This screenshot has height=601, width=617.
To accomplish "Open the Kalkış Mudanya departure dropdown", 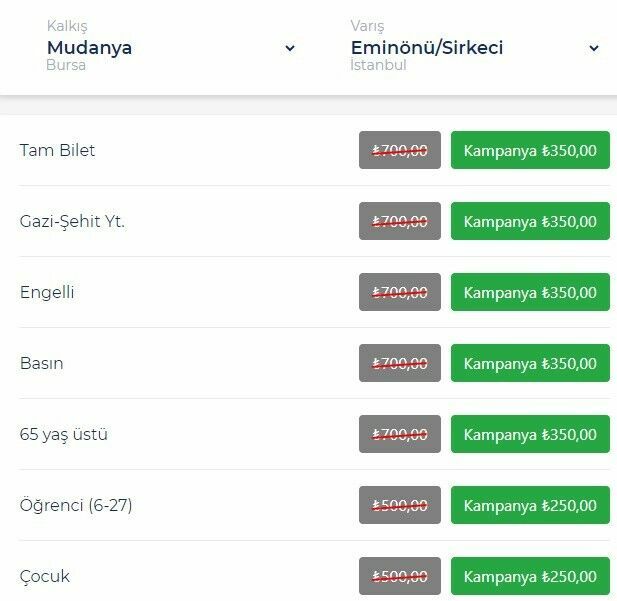I will pyautogui.click(x=170, y=48).
